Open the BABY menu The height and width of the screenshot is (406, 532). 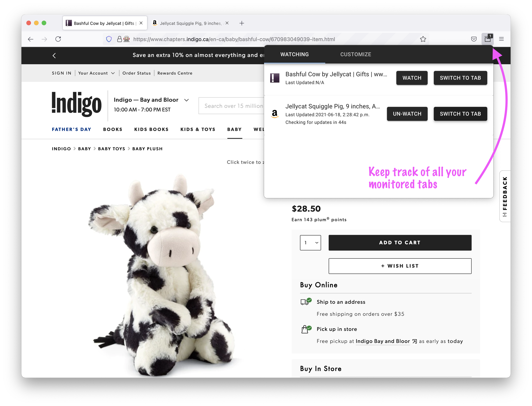pyautogui.click(x=235, y=129)
